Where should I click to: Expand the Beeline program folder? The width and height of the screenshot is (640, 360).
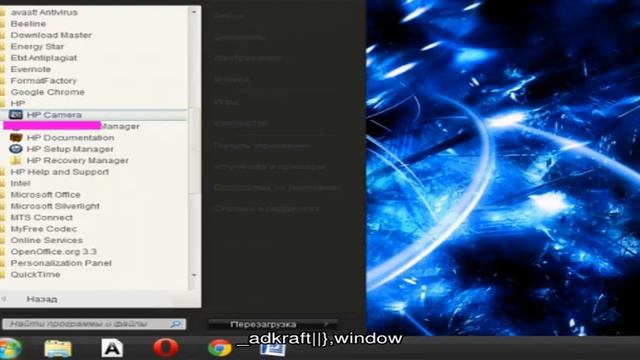point(28,24)
